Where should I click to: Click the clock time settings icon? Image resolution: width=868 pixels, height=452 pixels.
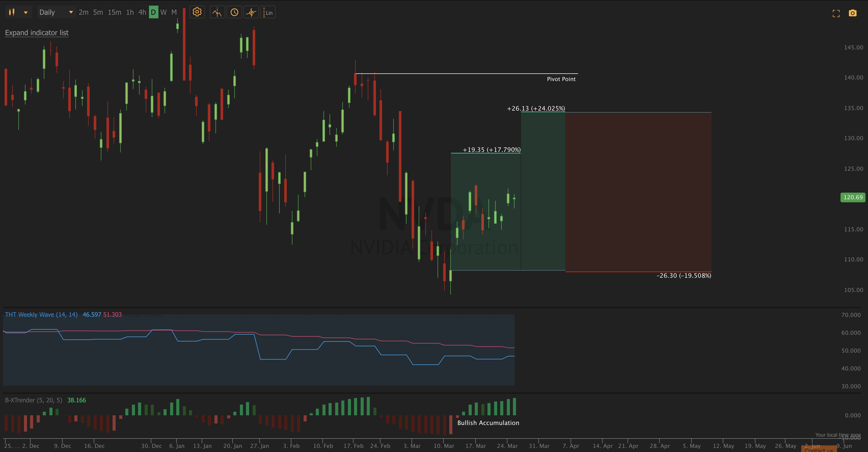click(x=234, y=12)
